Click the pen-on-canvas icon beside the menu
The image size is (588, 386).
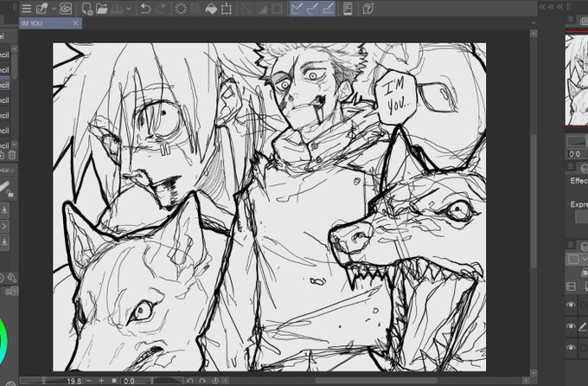pos(42,9)
